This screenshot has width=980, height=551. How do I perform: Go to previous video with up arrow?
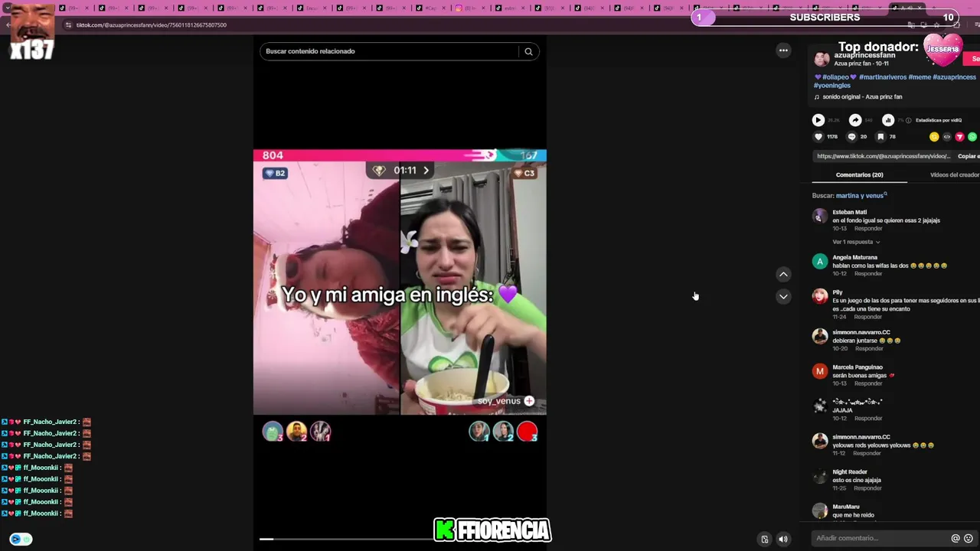tap(783, 274)
